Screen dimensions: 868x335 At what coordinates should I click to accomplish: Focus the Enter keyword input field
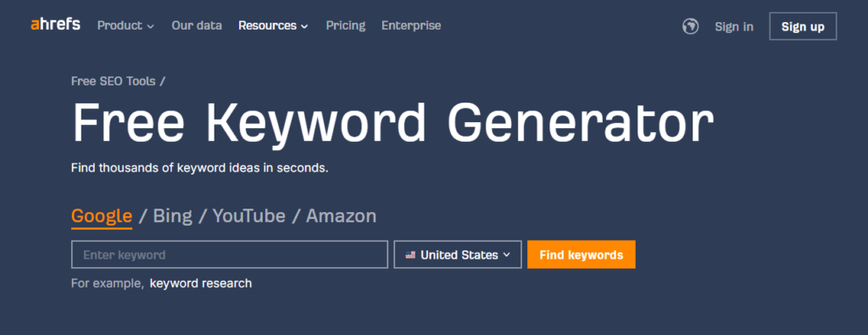(230, 254)
